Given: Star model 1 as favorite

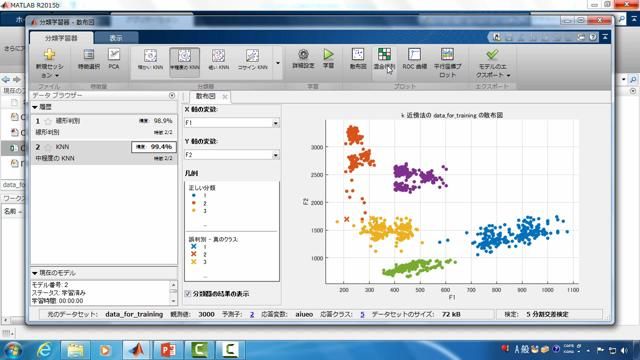Looking at the screenshot, I should point(48,121).
